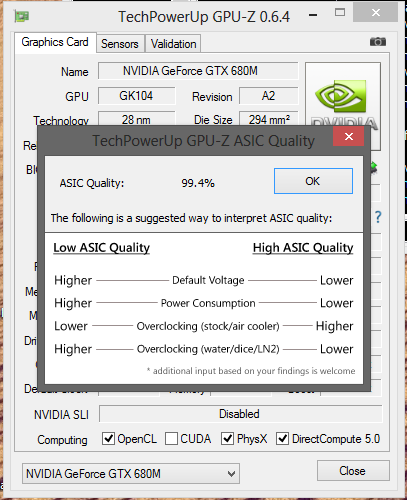407x500 pixels.
Task: Click the GPU-Z app icon in title bar
Action: (22, 16)
